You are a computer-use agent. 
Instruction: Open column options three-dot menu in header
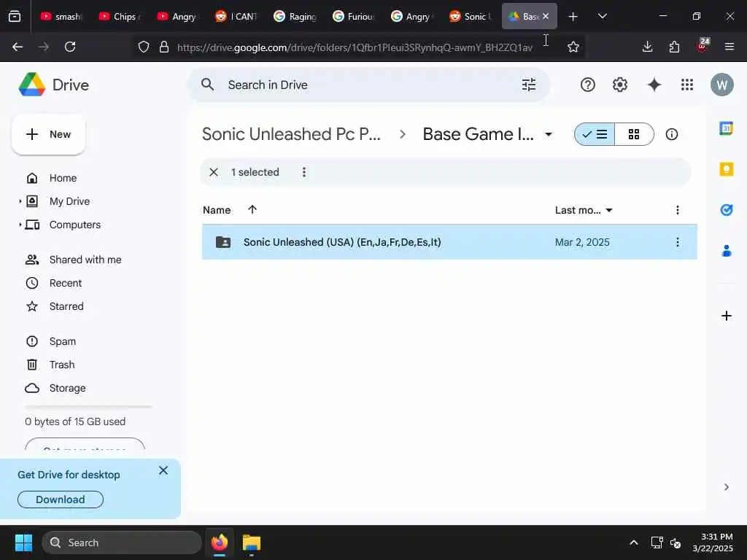(678, 210)
